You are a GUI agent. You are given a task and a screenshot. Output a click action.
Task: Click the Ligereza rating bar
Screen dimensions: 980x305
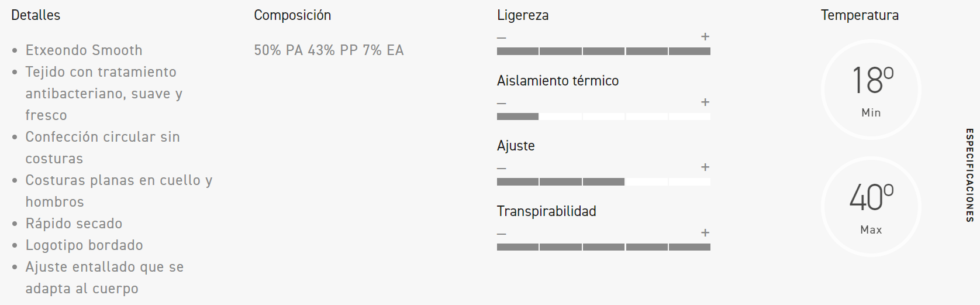click(603, 52)
